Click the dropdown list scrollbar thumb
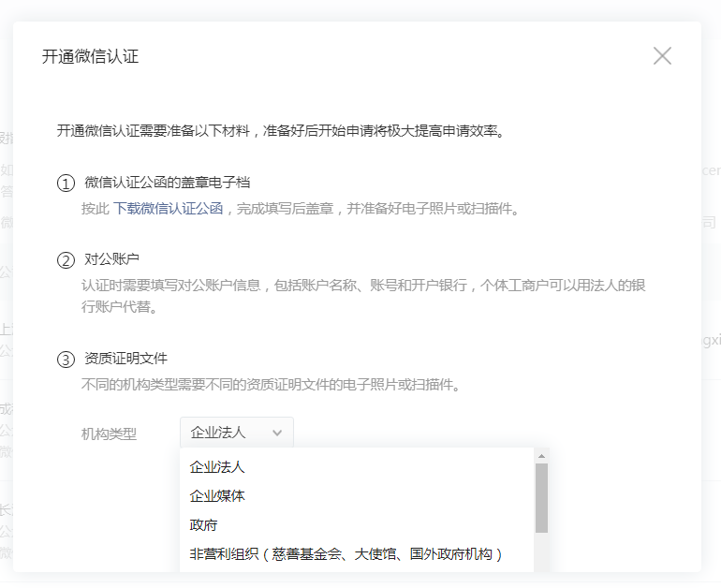The height and width of the screenshot is (588, 721). point(541,498)
